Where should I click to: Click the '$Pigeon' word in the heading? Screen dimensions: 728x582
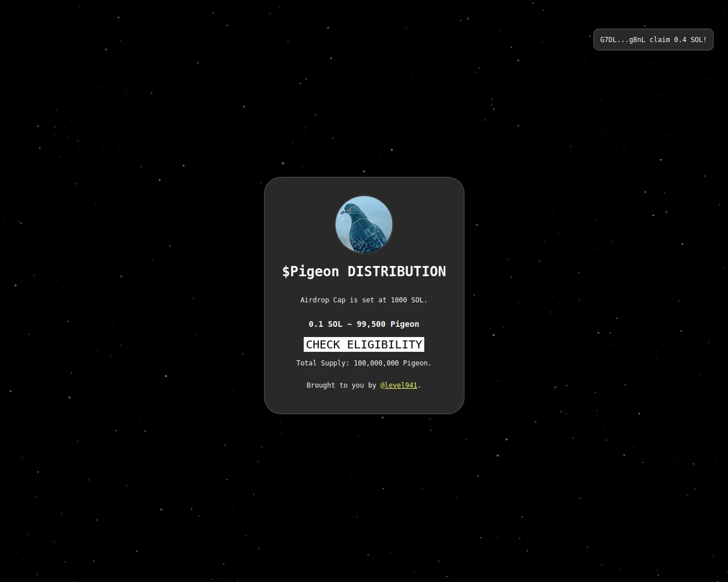(x=311, y=272)
